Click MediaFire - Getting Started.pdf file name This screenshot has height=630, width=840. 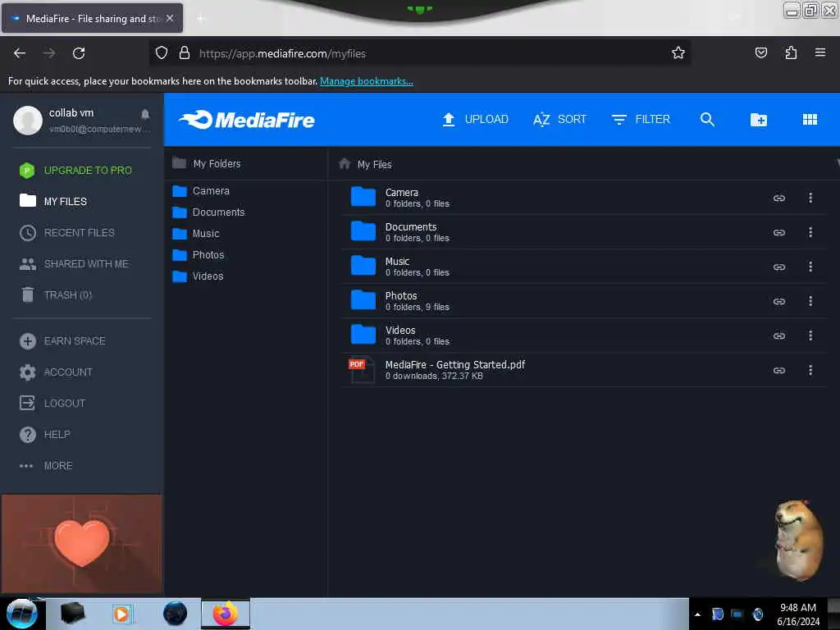454,365
